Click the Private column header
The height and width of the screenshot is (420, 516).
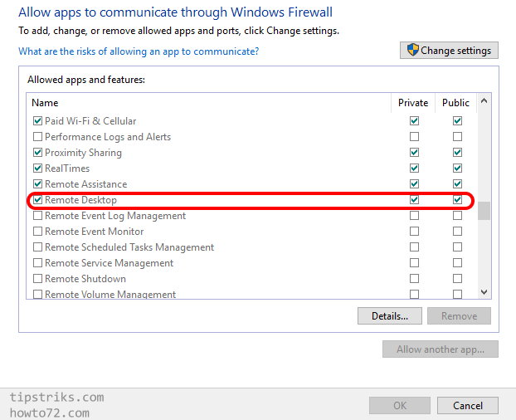pyautogui.click(x=413, y=103)
